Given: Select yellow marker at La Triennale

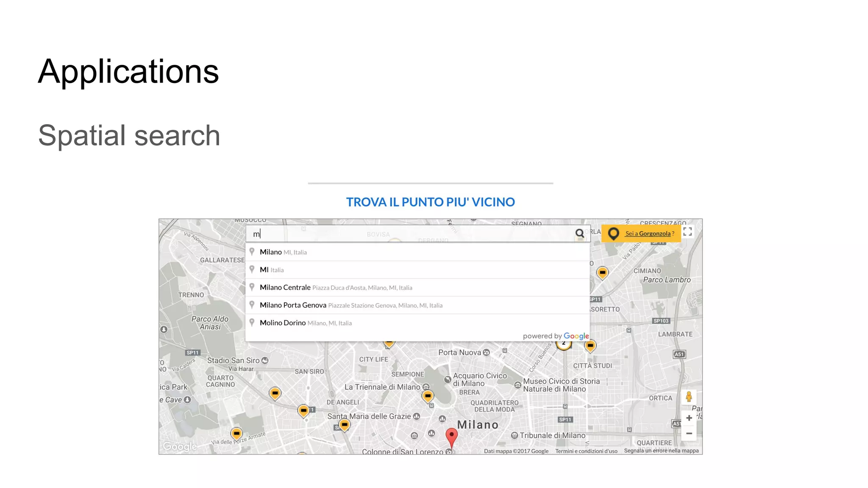Looking at the screenshot, I should pos(428,396).
